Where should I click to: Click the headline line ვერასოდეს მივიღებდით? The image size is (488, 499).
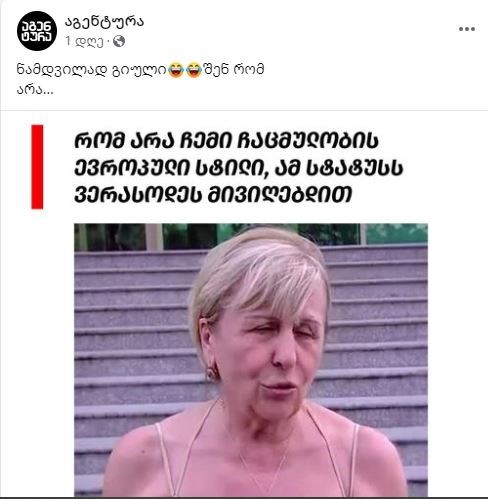click(x=213, y=194)
